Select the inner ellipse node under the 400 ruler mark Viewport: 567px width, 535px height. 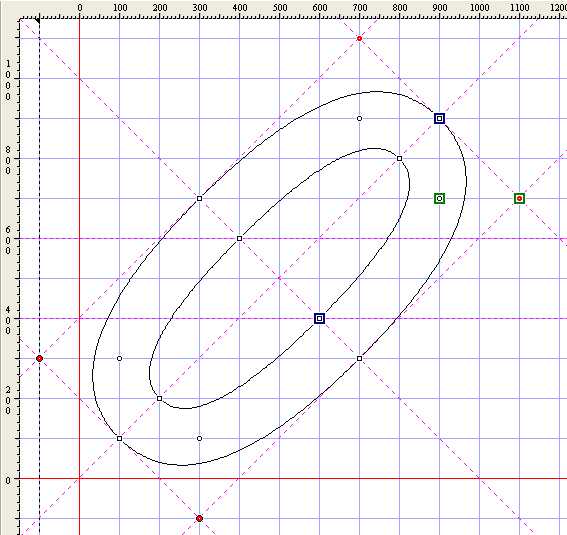point(239,239)
